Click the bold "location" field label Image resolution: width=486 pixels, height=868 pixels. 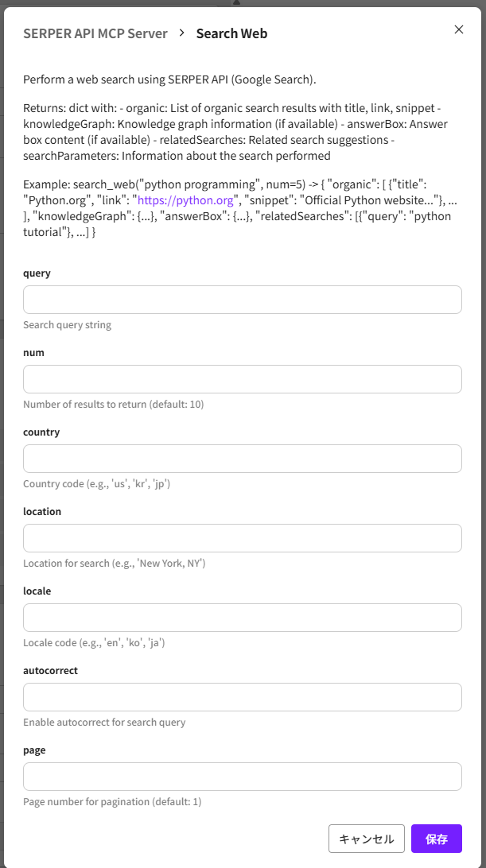pyautogui.click(x=42, y=511)
